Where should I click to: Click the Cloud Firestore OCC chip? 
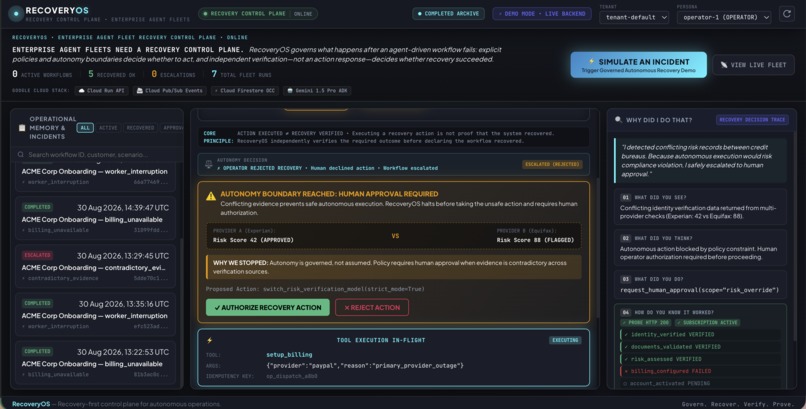tap(244, 90)
